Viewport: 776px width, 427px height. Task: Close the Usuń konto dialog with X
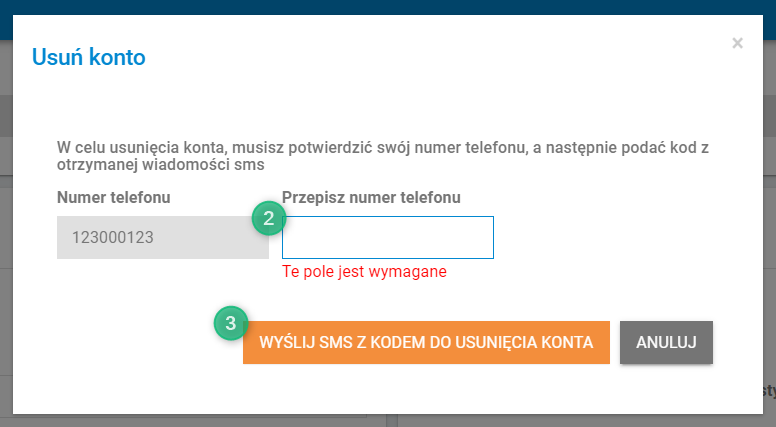[x=737, y=43]
